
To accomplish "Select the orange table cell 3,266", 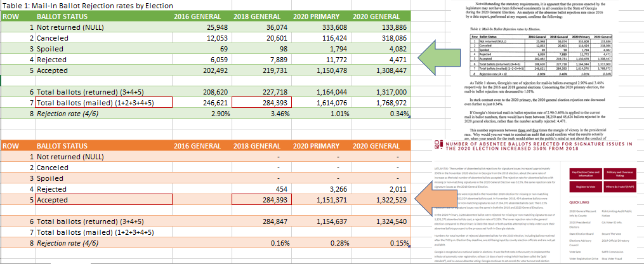I will [x=322, y=189].
